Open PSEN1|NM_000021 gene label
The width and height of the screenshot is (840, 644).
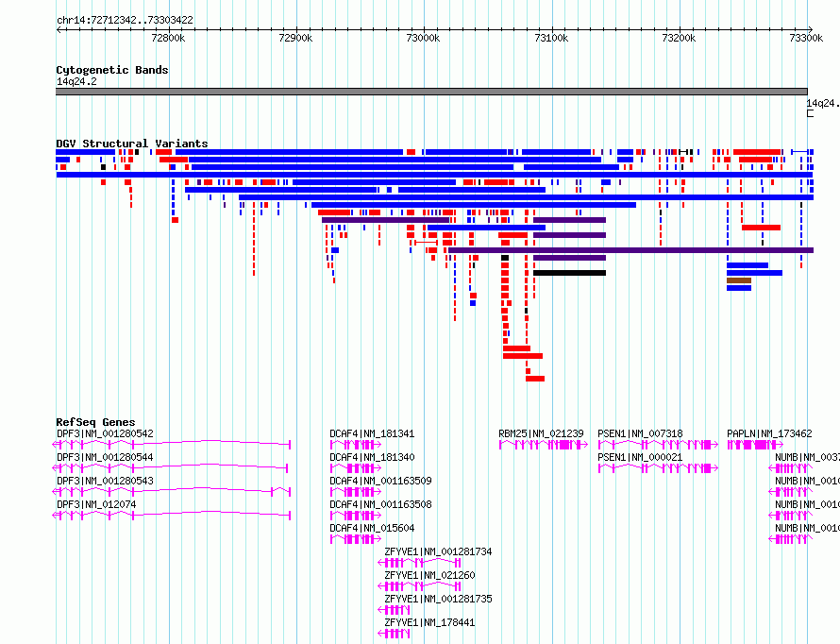[640, 457]
